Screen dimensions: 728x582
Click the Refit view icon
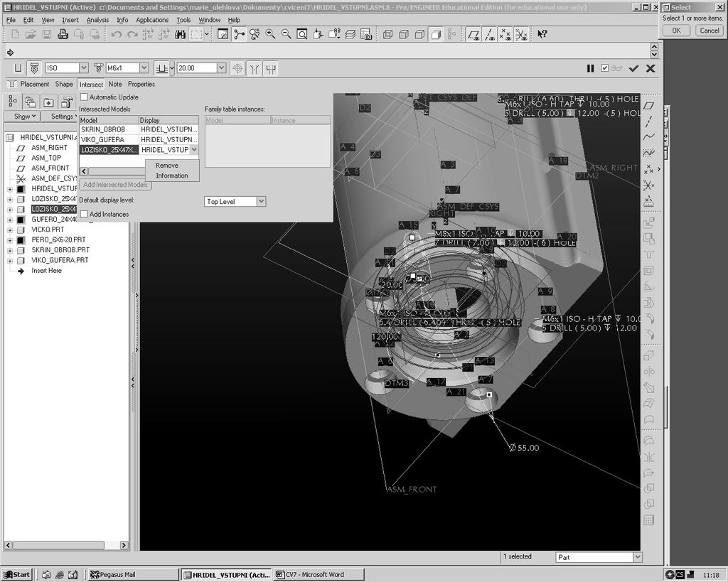point(301,34)
